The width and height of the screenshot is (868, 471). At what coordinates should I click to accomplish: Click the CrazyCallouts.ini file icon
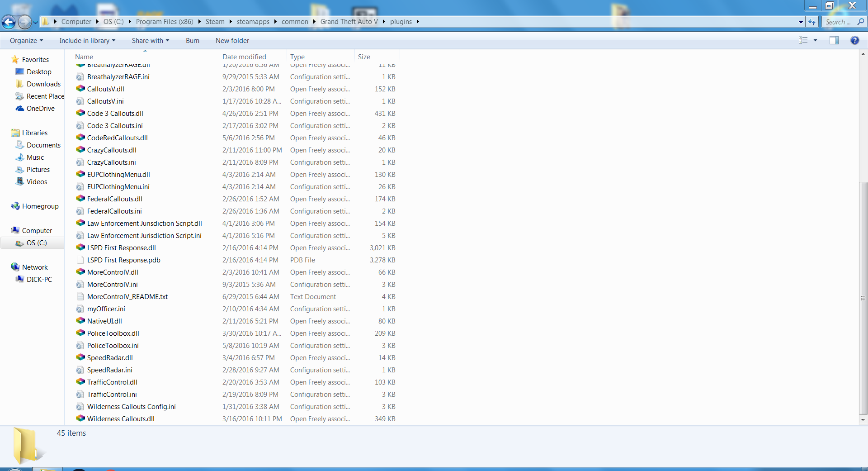[x=80, y=162]
